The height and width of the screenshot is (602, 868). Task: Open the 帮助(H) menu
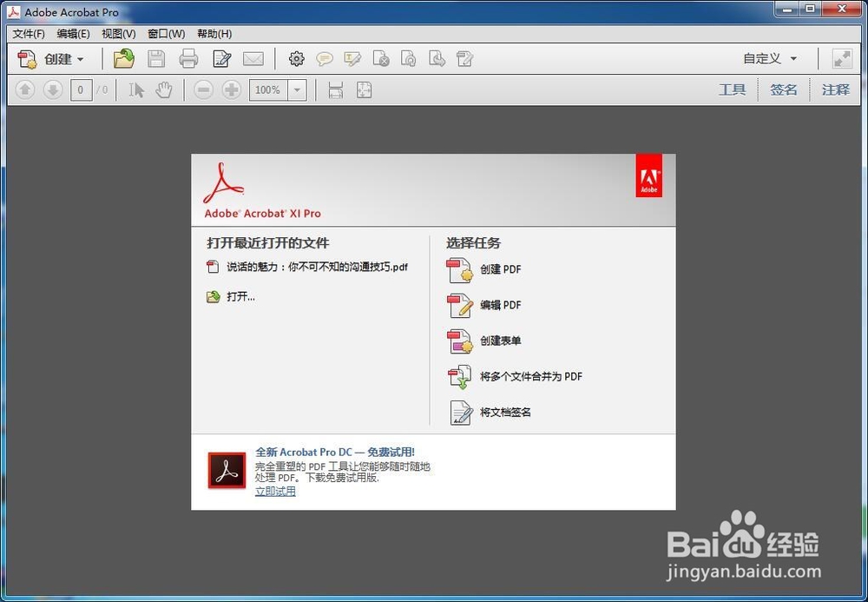214,34
